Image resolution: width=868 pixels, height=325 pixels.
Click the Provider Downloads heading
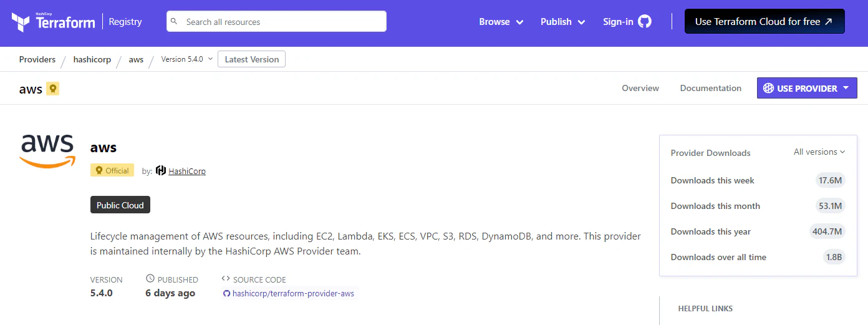pyautogui.click(x=711, y=153)
